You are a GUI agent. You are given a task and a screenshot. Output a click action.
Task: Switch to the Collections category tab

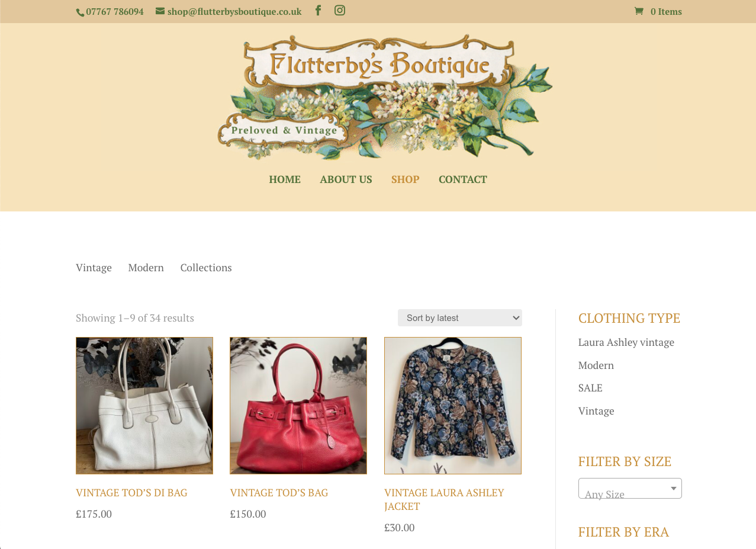206,268
